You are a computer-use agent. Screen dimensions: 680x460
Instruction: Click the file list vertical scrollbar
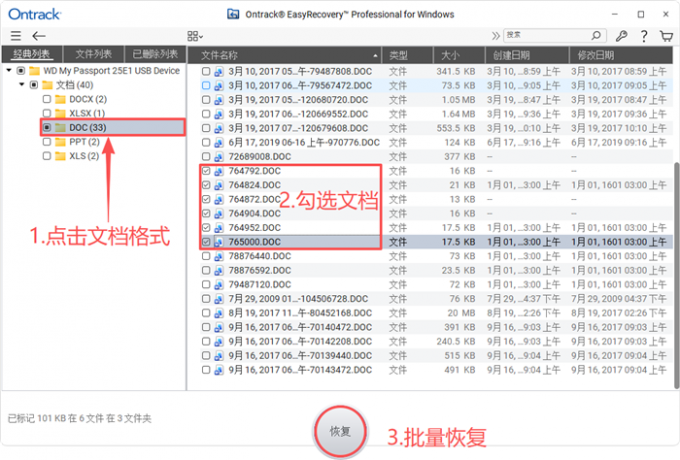click(x=676, y=275)
